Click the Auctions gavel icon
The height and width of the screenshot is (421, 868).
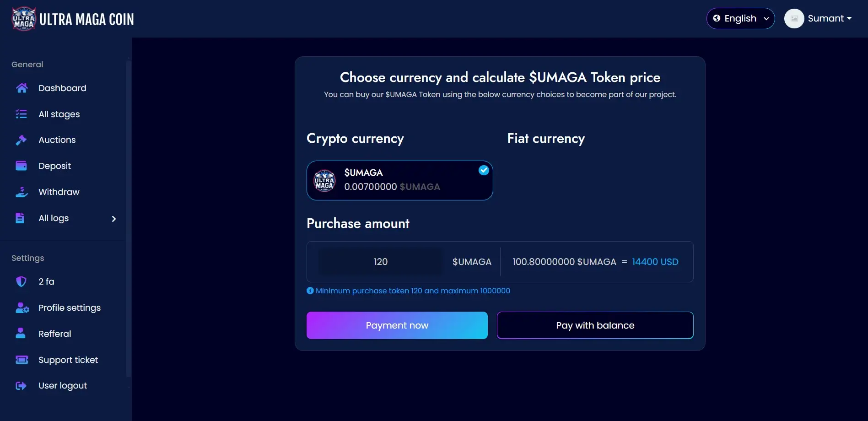coord(22,140)
